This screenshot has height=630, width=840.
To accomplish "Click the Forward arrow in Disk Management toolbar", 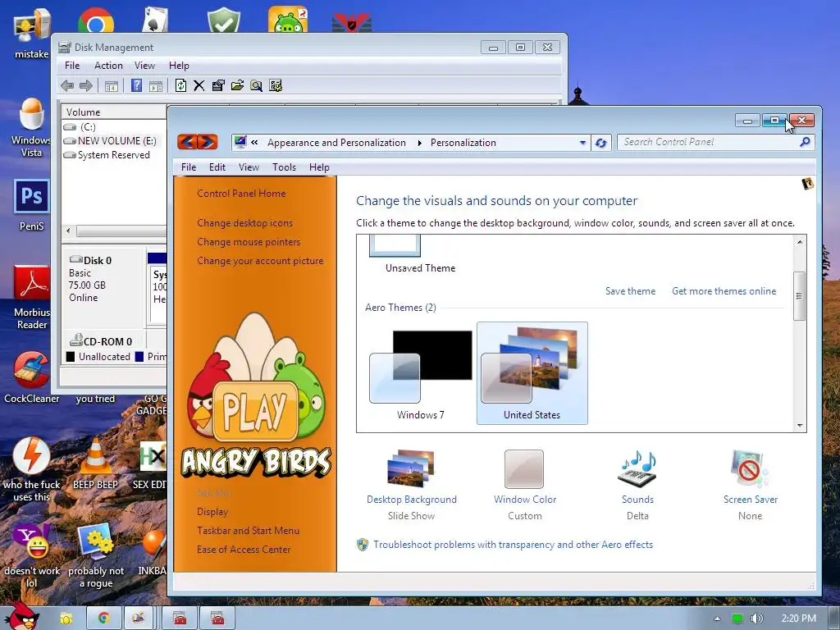I will click(85, 85).
